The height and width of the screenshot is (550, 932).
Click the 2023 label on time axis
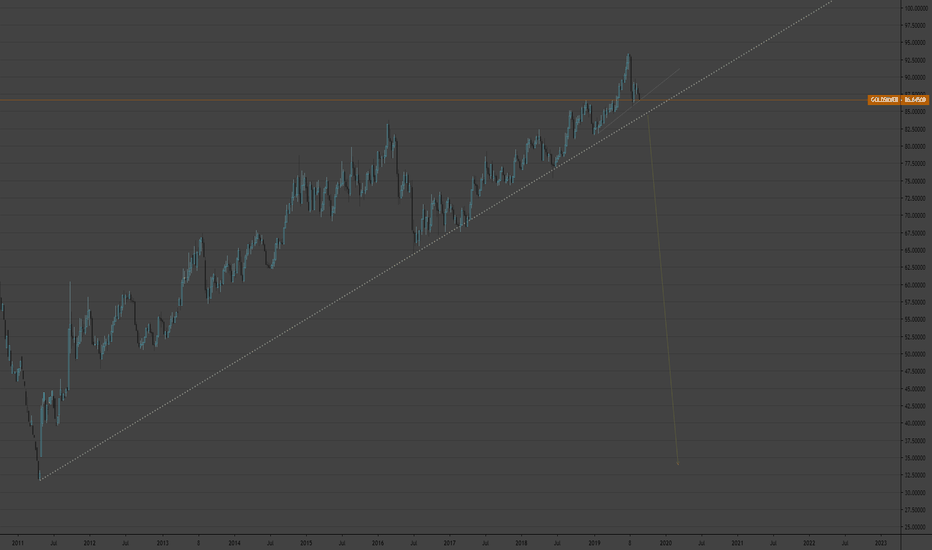coord(881,543)
